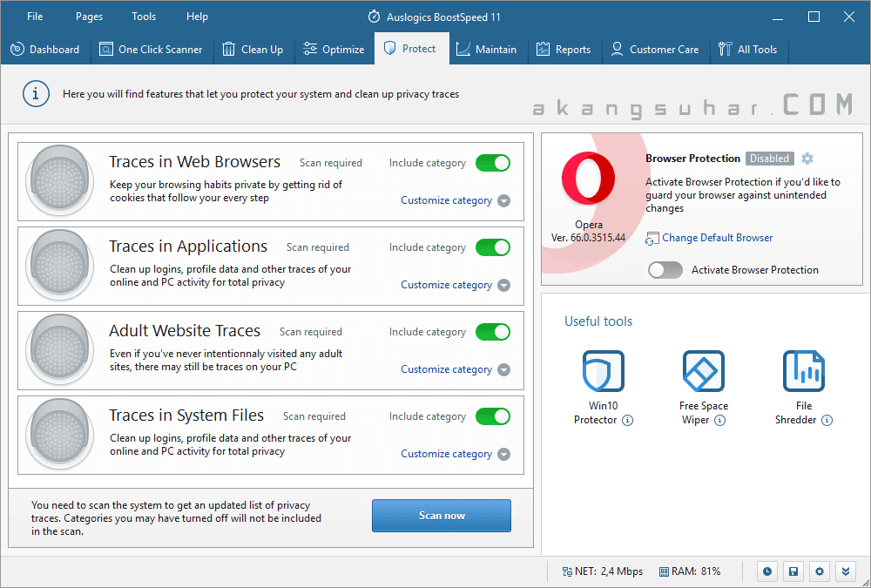Image resolution: width=871 pixels, height=588 pixels.
Task: Switch to the Dashboard tab
Action: click(x=45, y=49)
